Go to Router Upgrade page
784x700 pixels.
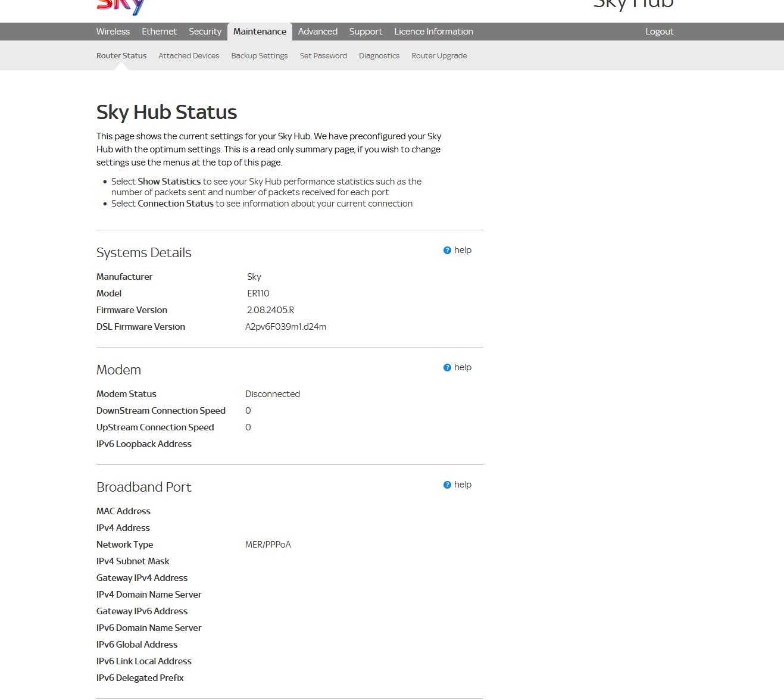click(439, 56)
